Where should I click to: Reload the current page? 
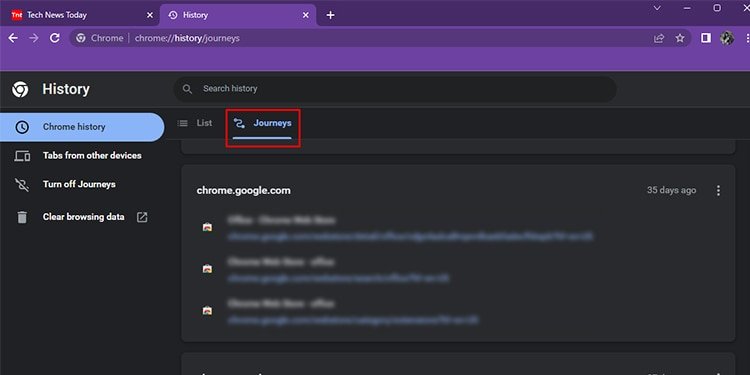coord(55,38)
